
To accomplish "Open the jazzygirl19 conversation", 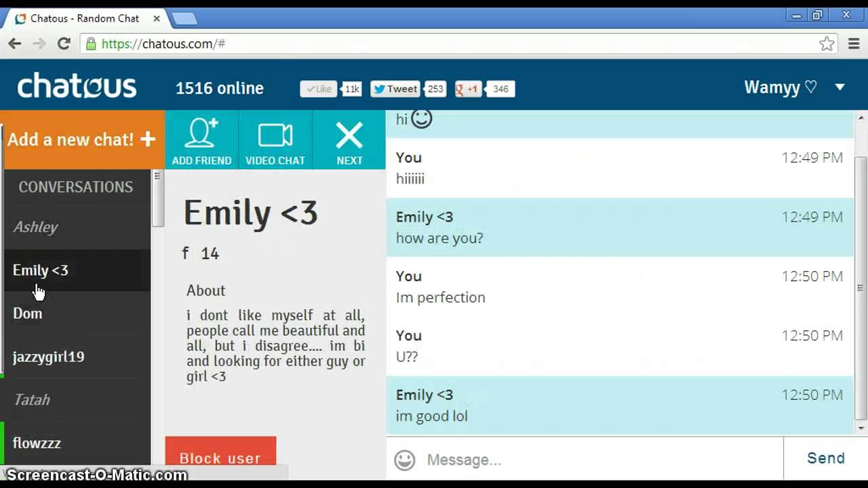I will (77, 357).
